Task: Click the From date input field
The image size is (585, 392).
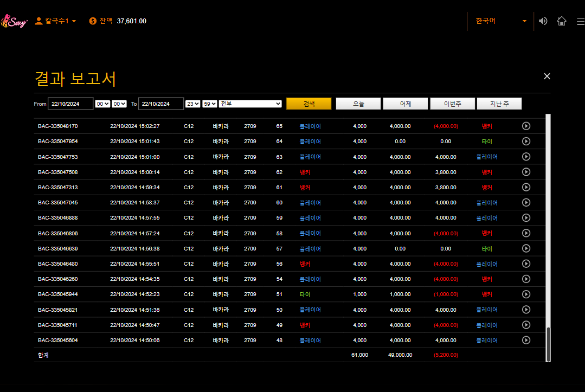Action: click(x=70, y=104)
